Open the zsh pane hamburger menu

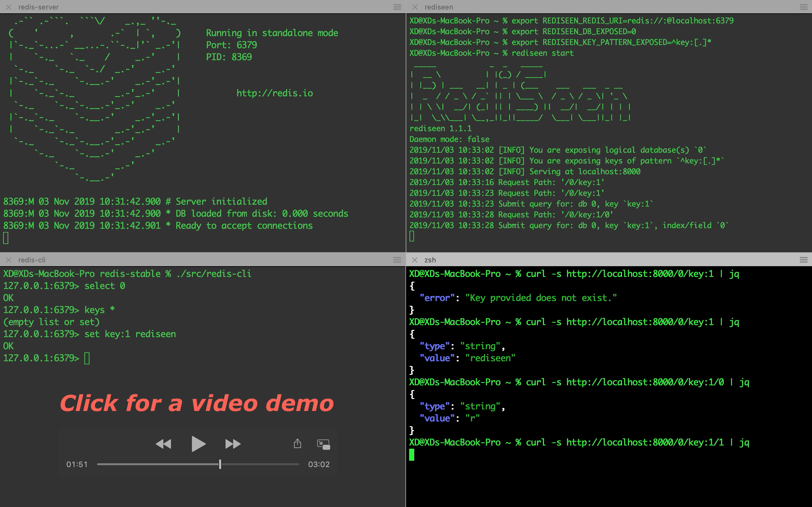tap(803, 260)
